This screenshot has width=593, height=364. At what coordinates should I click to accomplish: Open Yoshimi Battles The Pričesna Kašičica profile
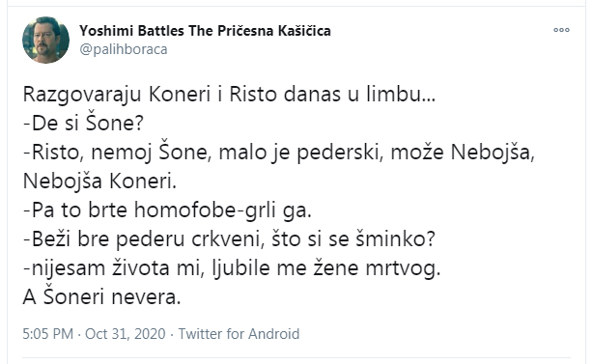pos(205,31)
